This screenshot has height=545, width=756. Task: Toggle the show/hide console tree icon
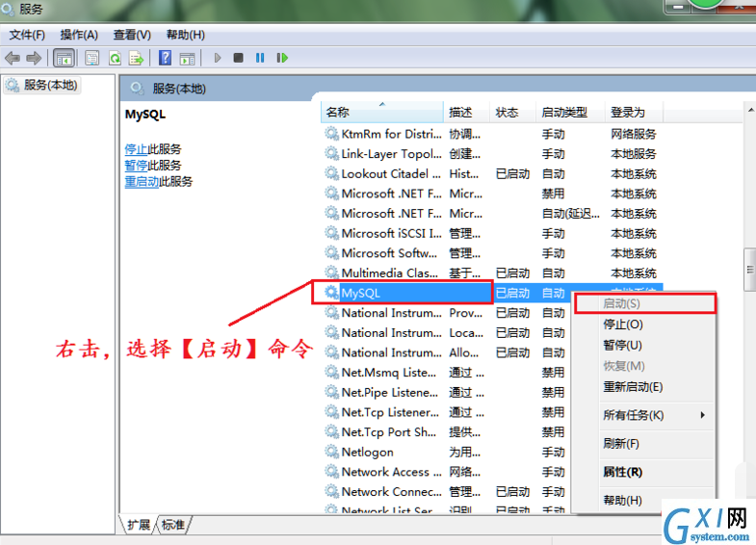(65, 59)
